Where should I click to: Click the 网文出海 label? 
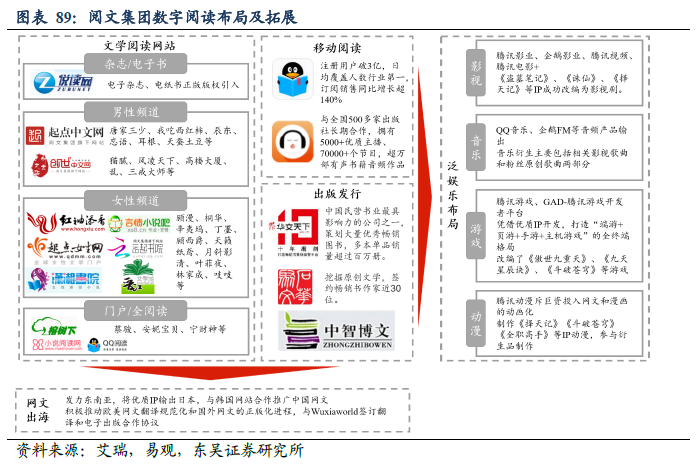click(37, 410)
